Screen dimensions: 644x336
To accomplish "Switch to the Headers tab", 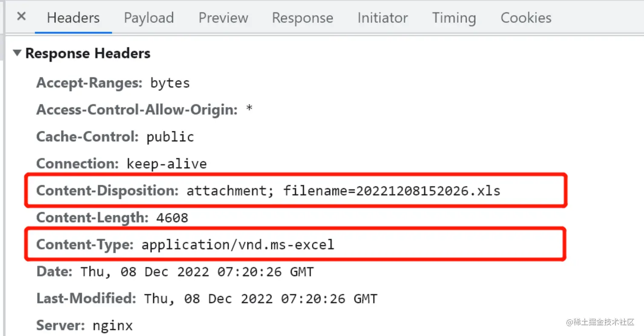I will [73, 18].
